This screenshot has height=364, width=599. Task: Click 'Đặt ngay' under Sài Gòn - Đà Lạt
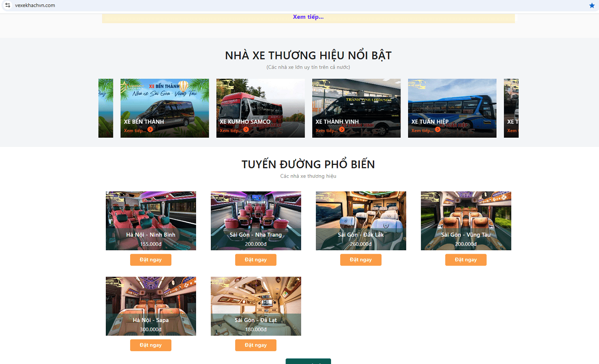(x=256, y=345)
